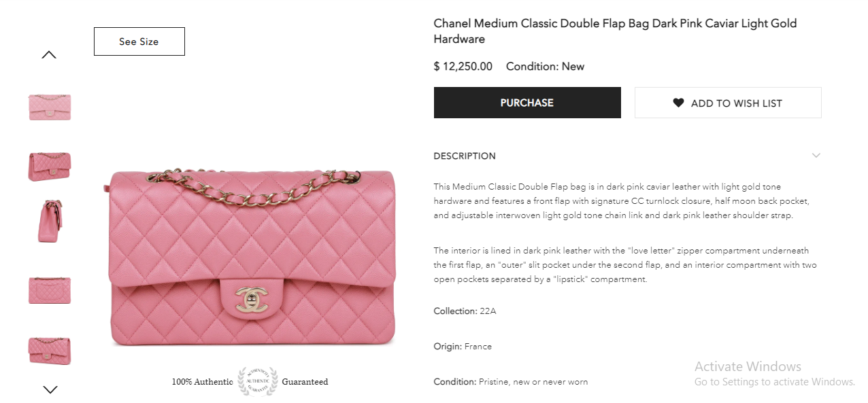This screenshot has height=403, width=868.
Task: Click the large pink bag main image
Action: pos(252,257)
